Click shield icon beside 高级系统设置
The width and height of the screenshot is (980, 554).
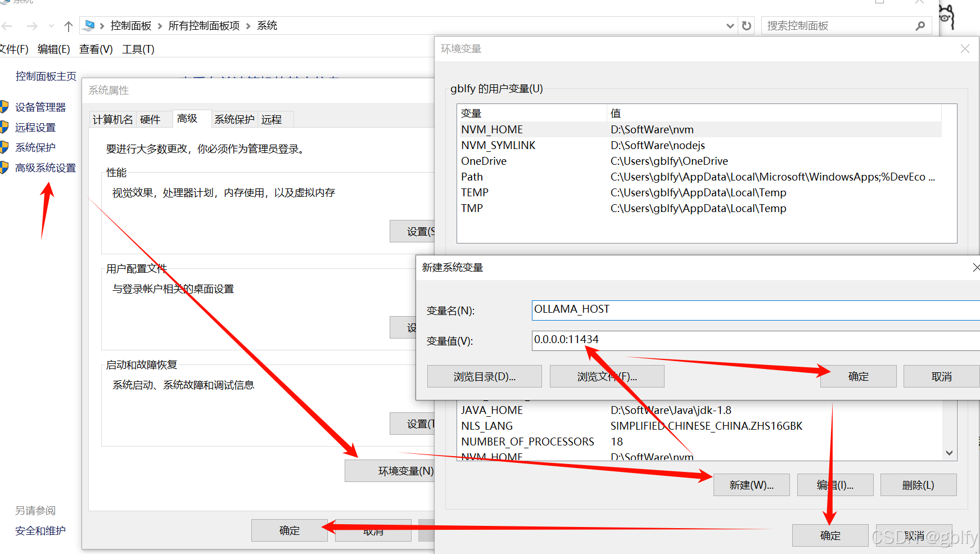click(4, 168)
